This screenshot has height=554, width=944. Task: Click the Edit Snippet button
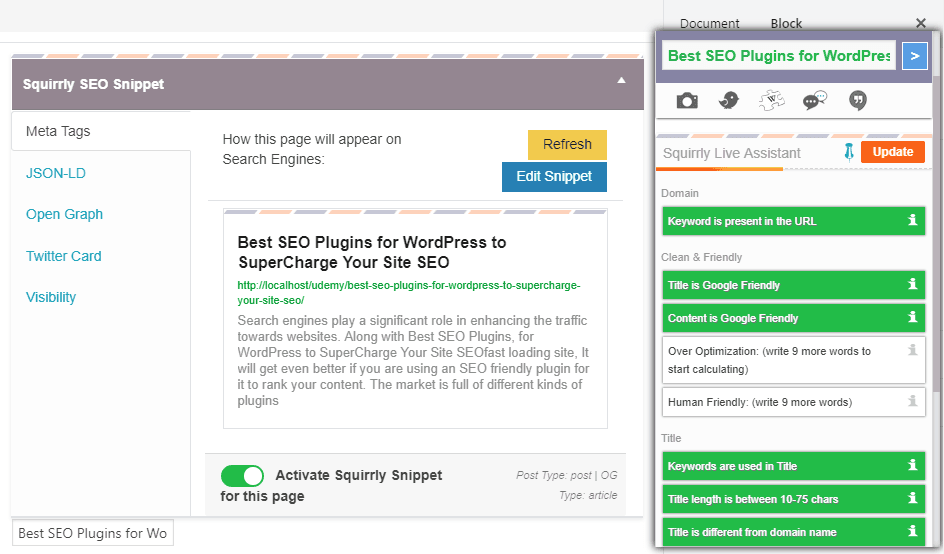click(554, 176)
